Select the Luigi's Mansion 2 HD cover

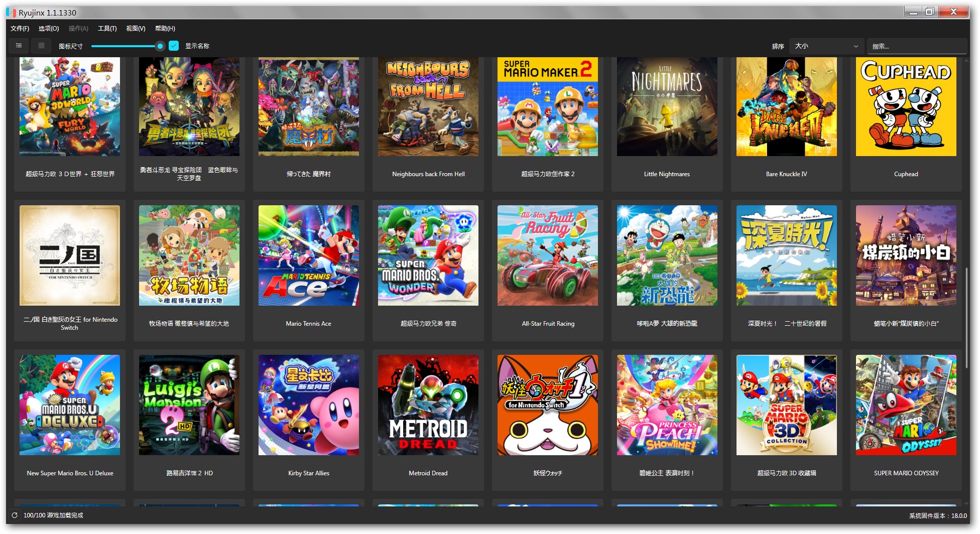(189, 405)
